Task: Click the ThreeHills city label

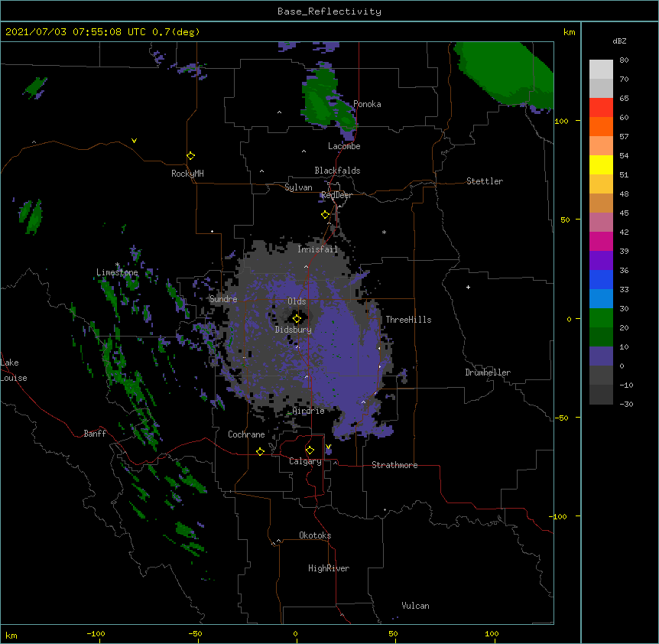Action: (408, 320)
